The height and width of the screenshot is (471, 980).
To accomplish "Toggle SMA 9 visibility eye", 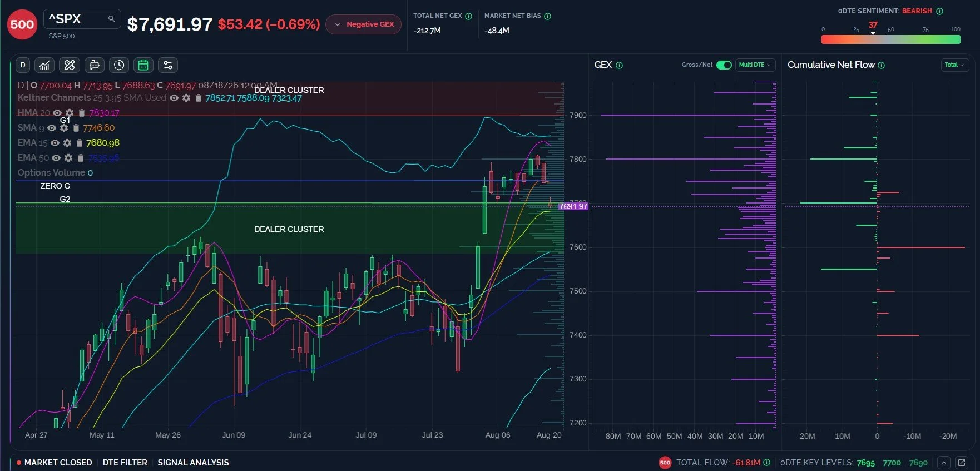I will pyautogui.click(x=52, y=128).
